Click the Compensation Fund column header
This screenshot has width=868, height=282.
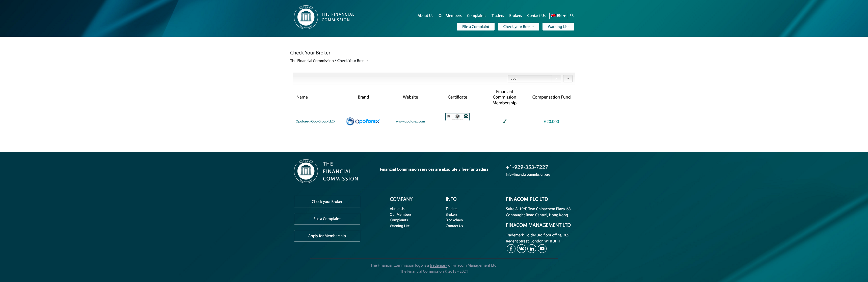click(x=551, y=97)
